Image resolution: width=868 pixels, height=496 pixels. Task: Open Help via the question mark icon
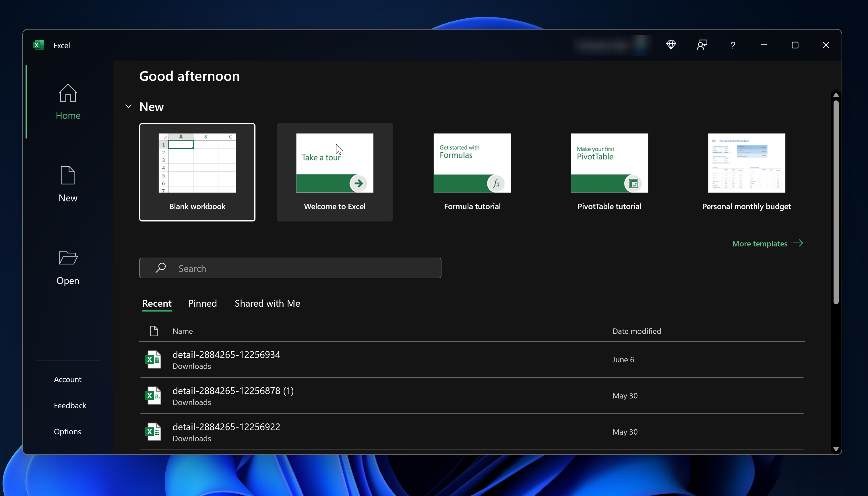(733, 45)
